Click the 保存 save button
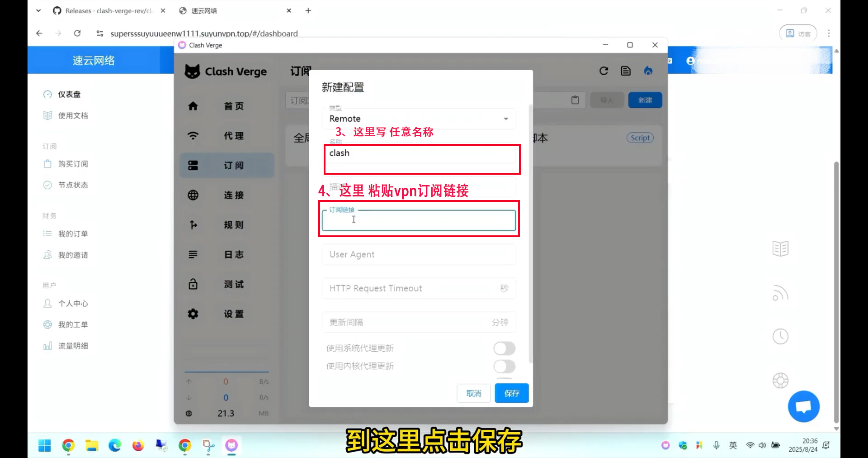The width and height of the screenshot is (868, 458). (511, 393)
